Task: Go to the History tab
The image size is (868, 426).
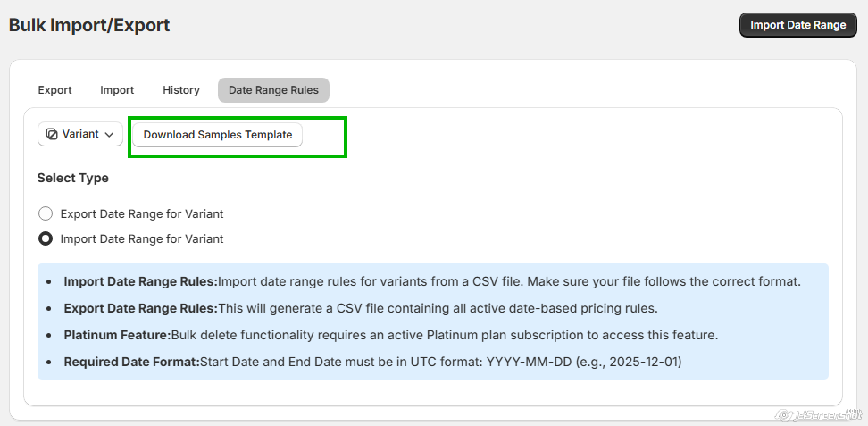Action: [x=181, y=90]
